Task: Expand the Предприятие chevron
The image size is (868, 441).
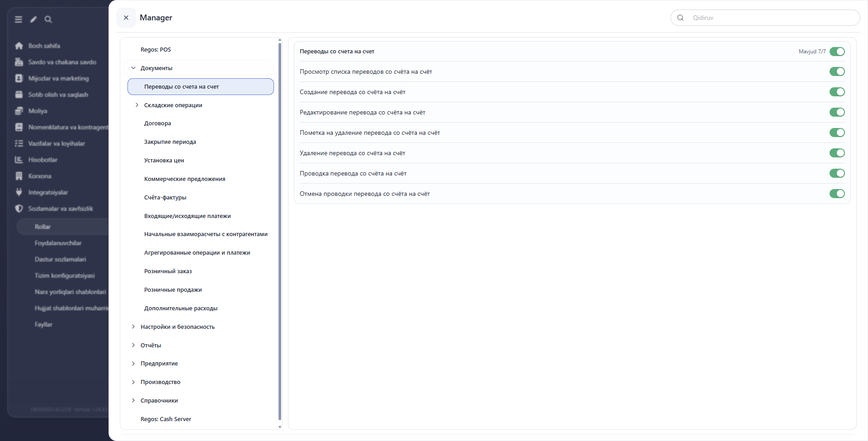Action: (133, 364)
